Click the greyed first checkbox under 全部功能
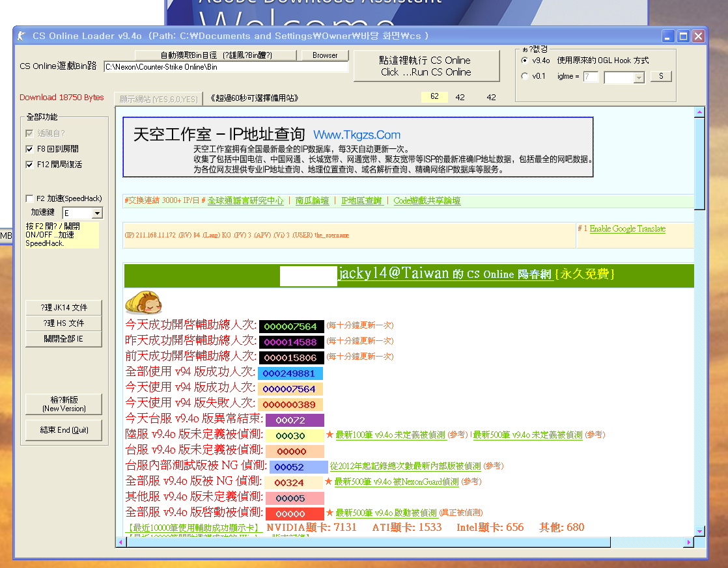The height and width of the screenshot is (568, 728). (29, 133)
